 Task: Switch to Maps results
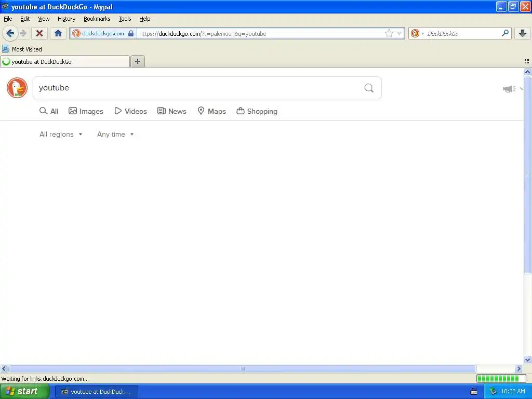click(212, 111)
